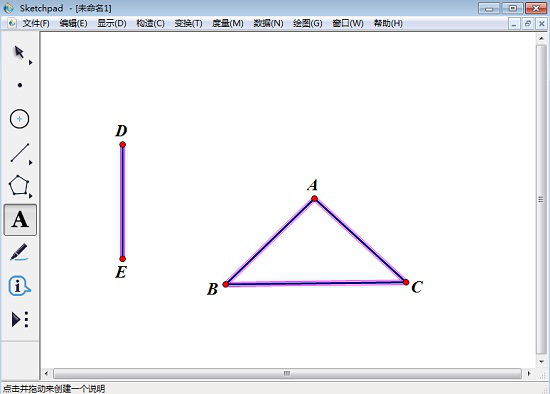Open the 绘图(G) menu
This screenshot has height=394, width=550.
pyautogui.click(x=308, y=24)
